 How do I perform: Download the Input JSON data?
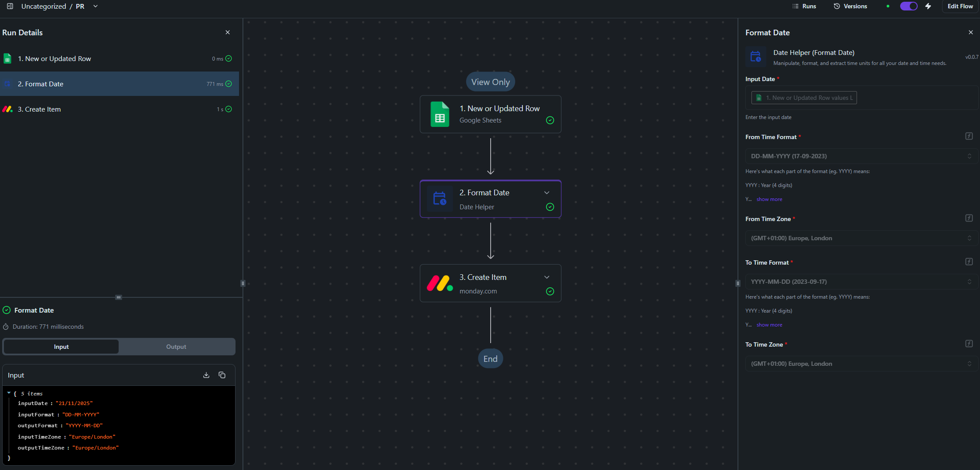206,375
